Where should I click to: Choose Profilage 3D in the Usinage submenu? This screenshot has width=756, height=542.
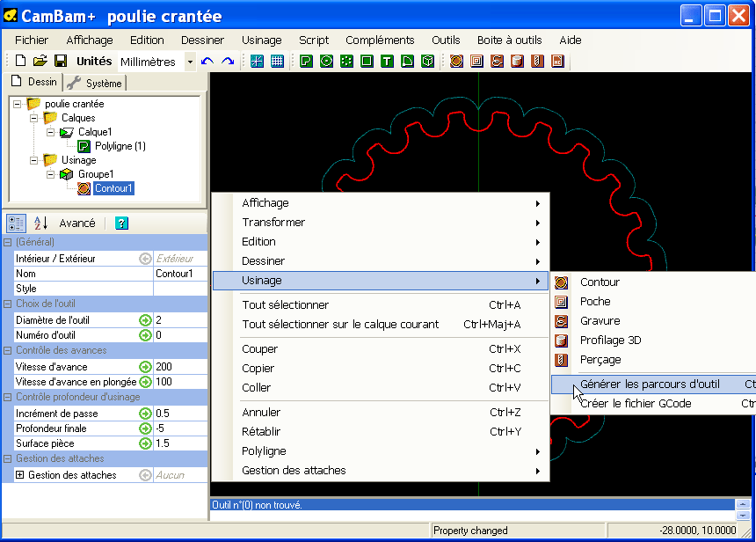pyautogui.click(x=653, y=341)
